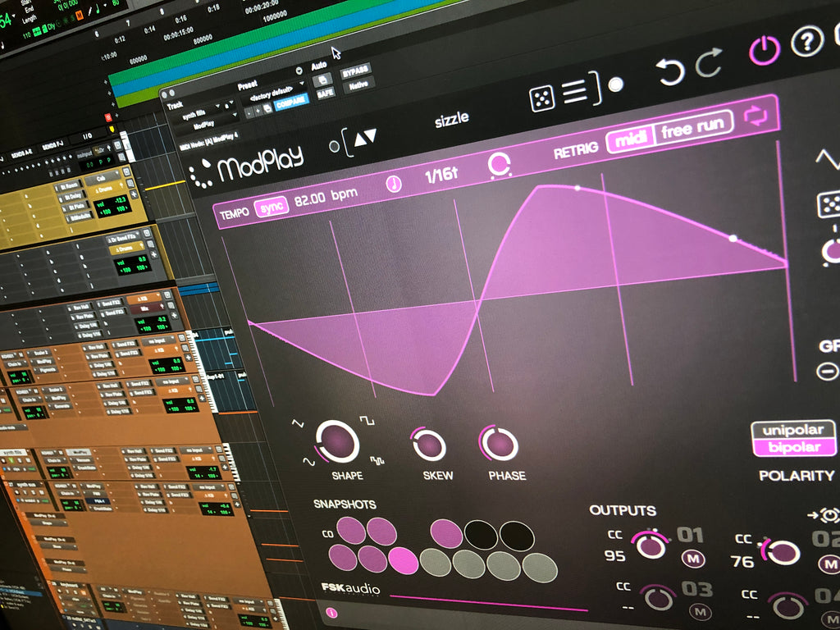840x630 pixels.
Task: Click the BYPASS button
Action: [x=355, y=69]
